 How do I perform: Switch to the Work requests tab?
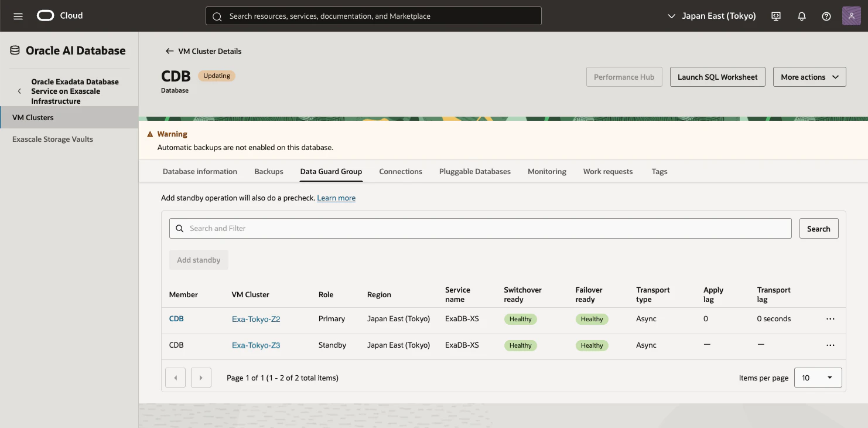[x=608, y=172]
